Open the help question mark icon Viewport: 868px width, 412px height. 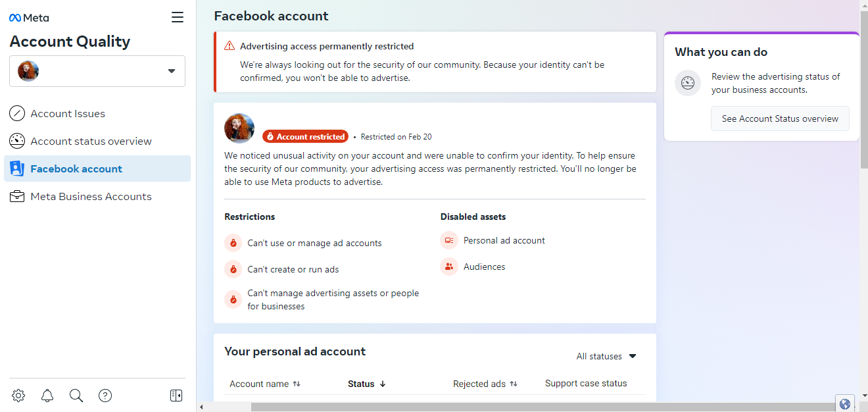(105, 396)
